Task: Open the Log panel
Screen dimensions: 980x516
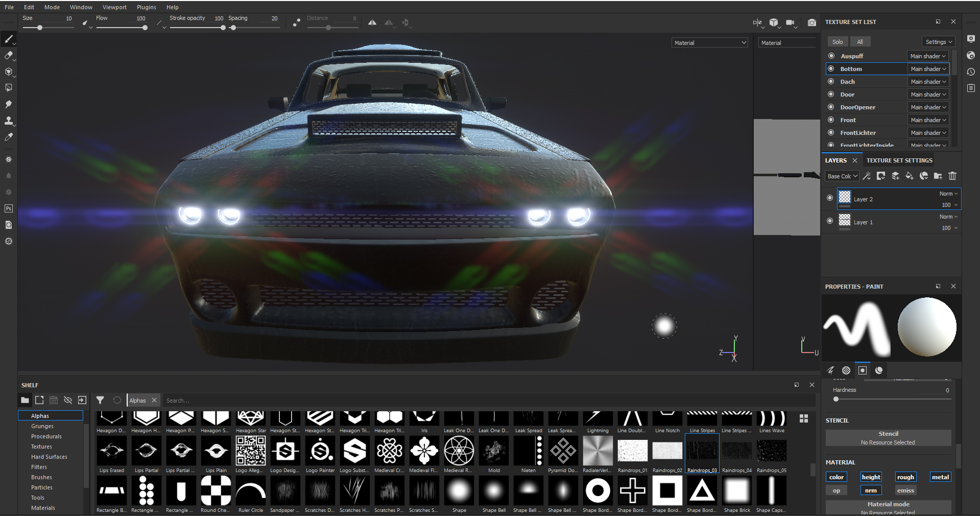Action: pyautogui.click(x=971, y=88)
